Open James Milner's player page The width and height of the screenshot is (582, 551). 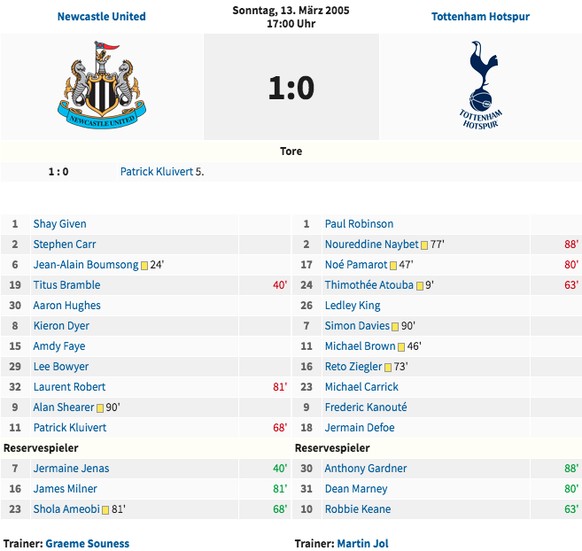coord(65,489)
